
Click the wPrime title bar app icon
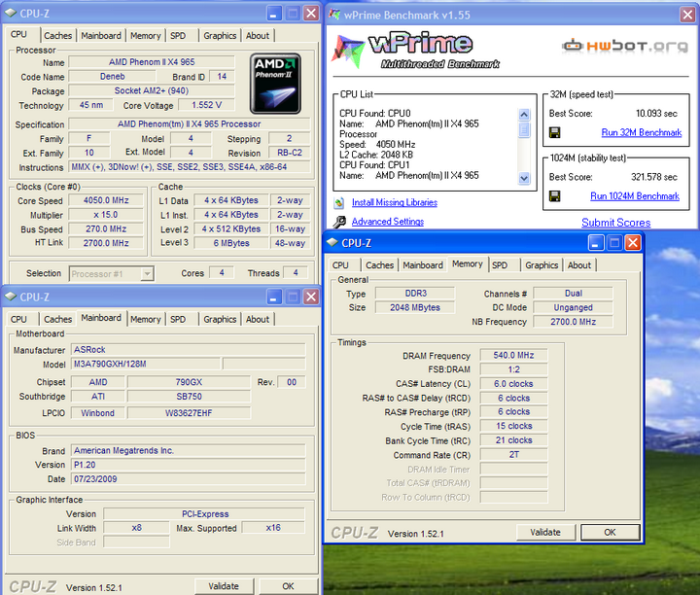click(x=334, y=15)
